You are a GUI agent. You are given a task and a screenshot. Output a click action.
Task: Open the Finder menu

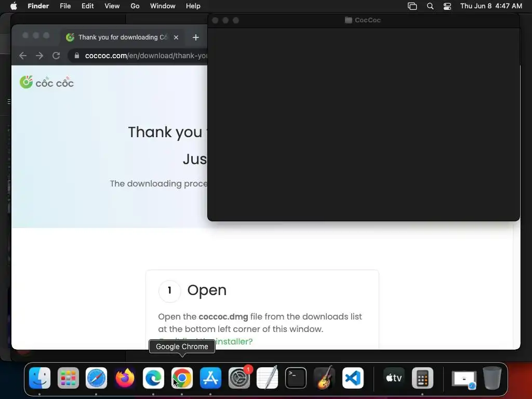point(38,6)
